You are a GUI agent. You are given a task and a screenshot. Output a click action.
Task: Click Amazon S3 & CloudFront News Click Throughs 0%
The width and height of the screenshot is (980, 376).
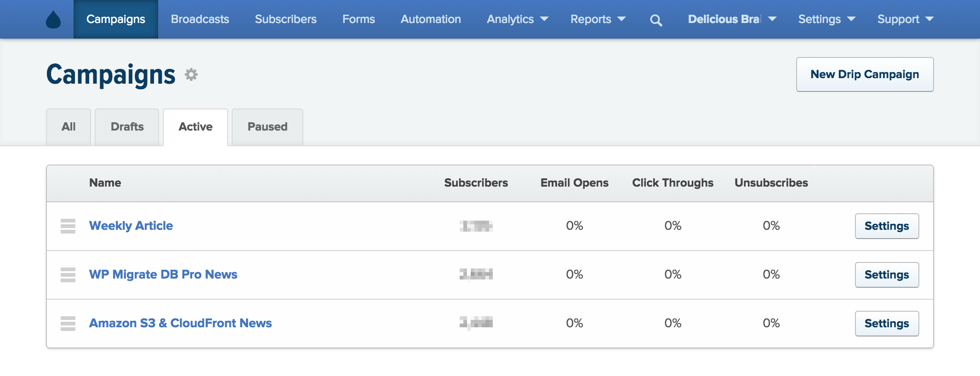(673, 323)
